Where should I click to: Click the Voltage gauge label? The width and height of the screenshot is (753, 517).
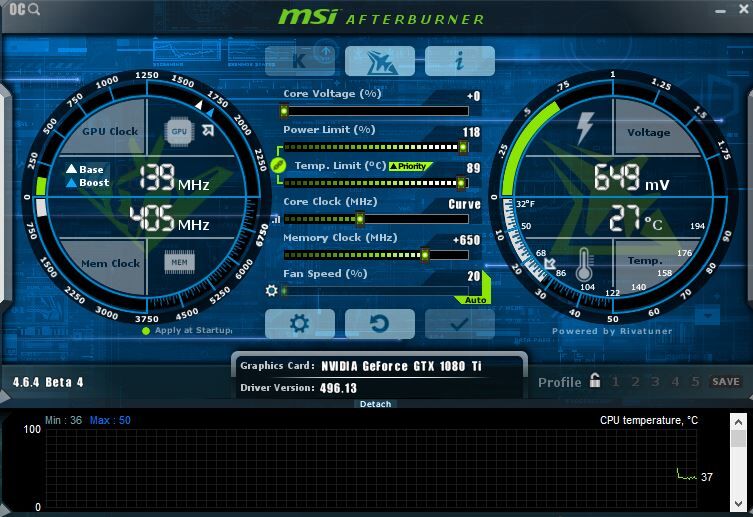[648, 132]
